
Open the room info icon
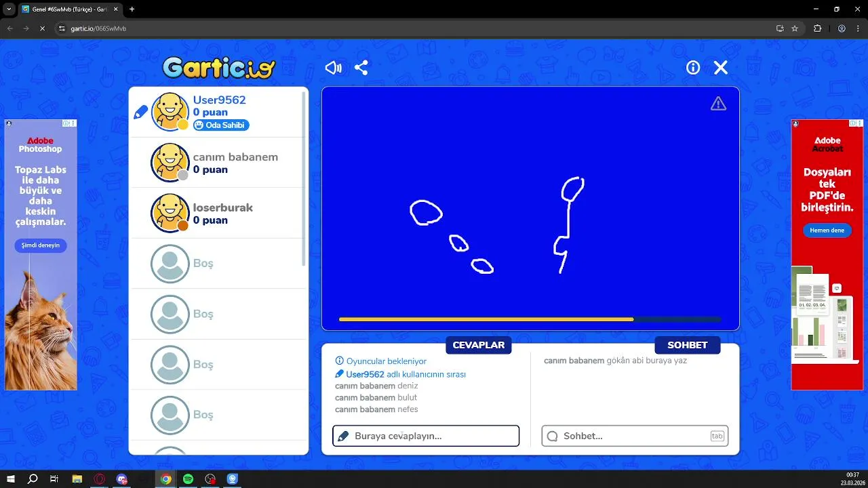(693, 68)
